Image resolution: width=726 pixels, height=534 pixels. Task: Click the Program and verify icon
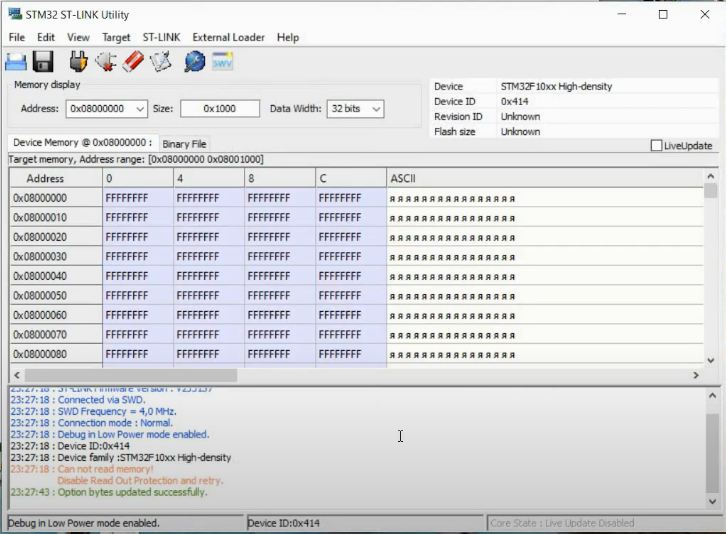point(160,62)
